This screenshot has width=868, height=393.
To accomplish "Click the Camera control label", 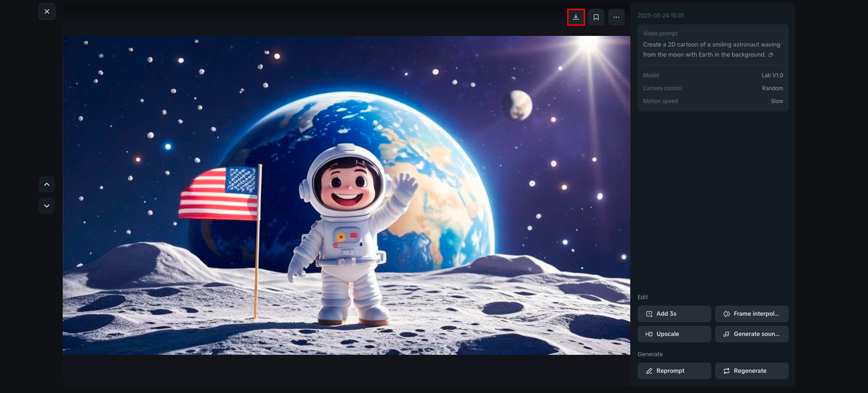I will click(x=663, y=88).
